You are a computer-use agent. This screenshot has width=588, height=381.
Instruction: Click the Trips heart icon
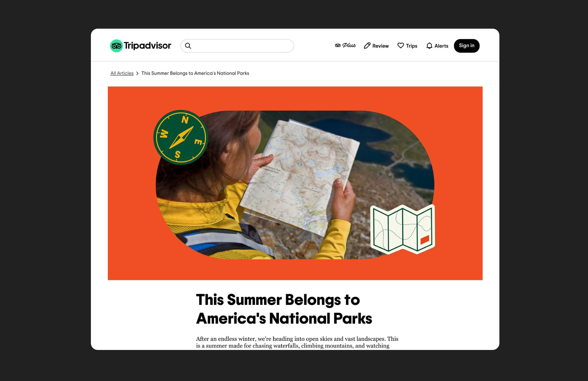[400, 45]
